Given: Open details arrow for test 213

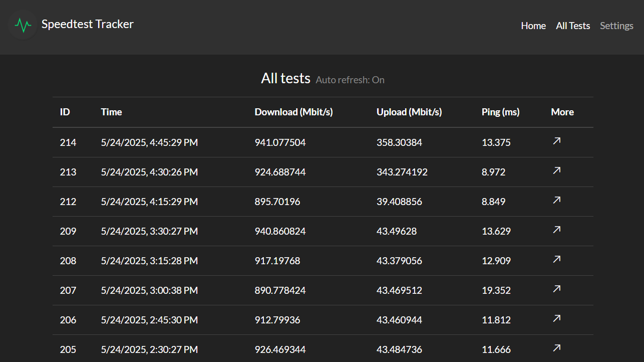Looking at the screenshot, I should 556,171.
